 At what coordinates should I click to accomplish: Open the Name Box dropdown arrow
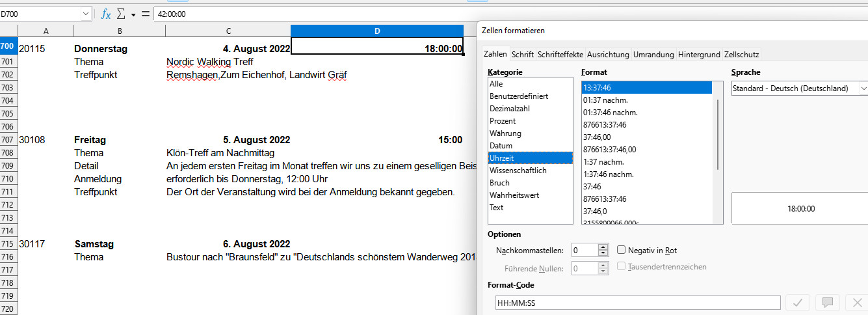(86, 14)
